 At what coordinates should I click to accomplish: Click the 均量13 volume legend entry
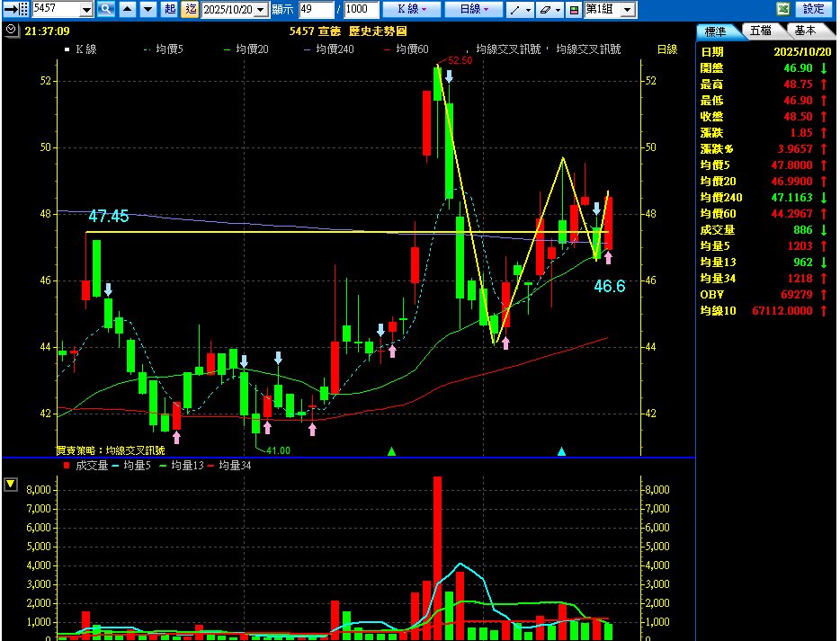click(x=183, y=466)
